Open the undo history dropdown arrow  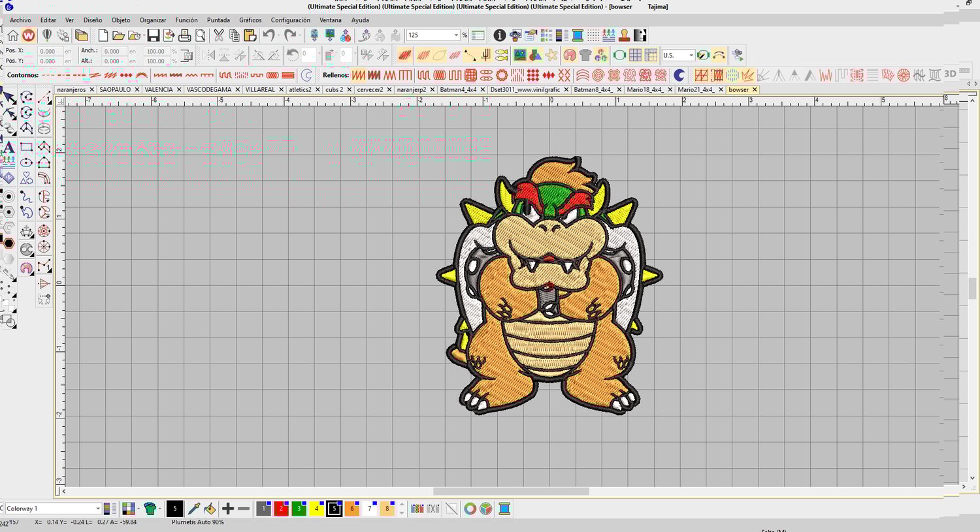coord(278,35)
